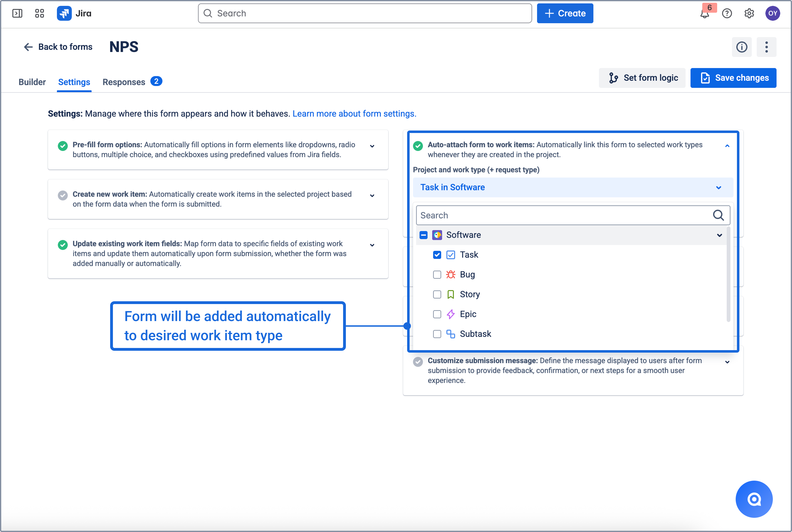View form info icon
Screen dimensions: 792x532
(x=742, y=47)
